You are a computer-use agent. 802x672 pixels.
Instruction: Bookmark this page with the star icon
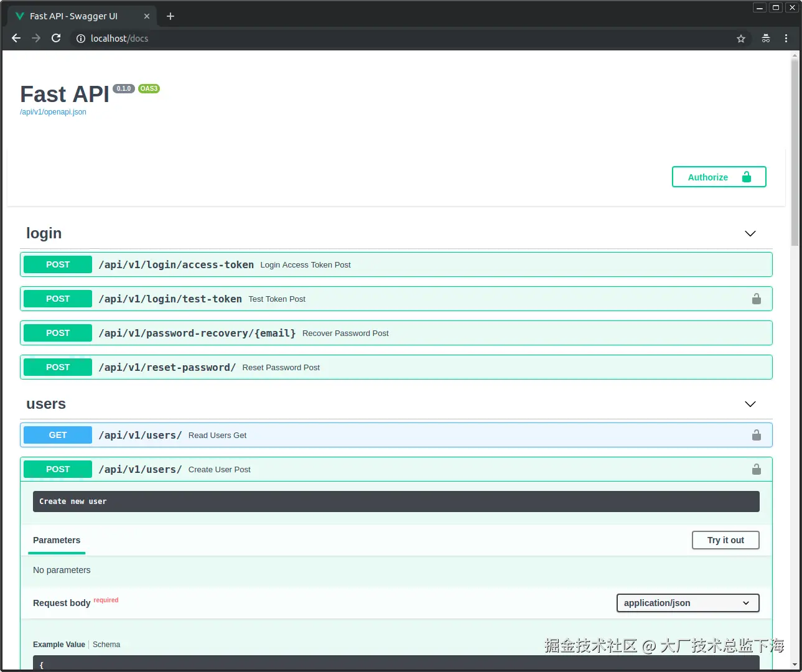tap(741, 39)
